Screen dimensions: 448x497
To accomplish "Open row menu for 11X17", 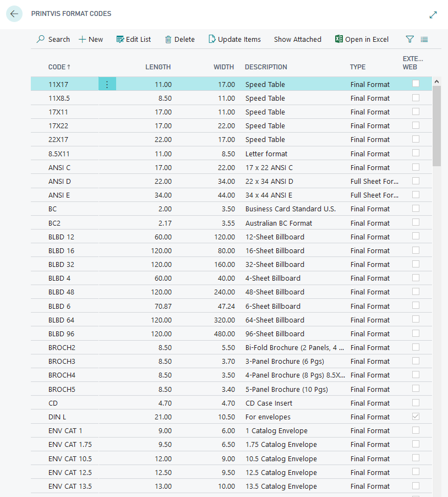I will pos(107,84).
